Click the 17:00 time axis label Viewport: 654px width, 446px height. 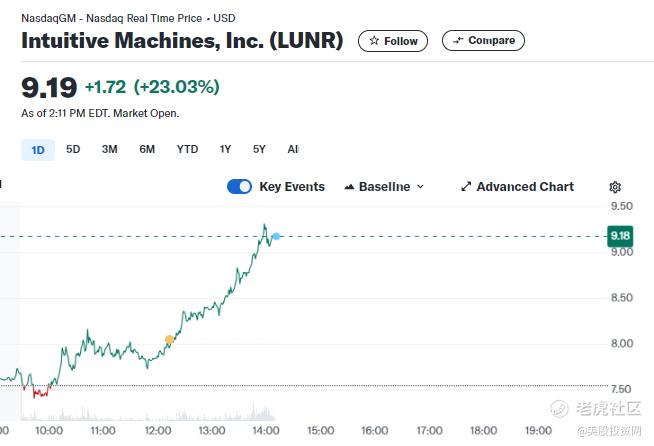(429, 431)
